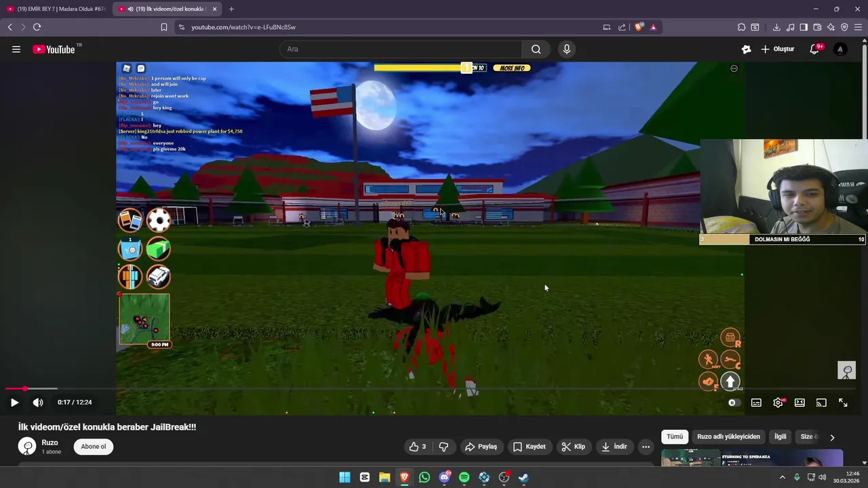Open a new browser tab
The width and height of the screenshot is (868, 488).
231,9
